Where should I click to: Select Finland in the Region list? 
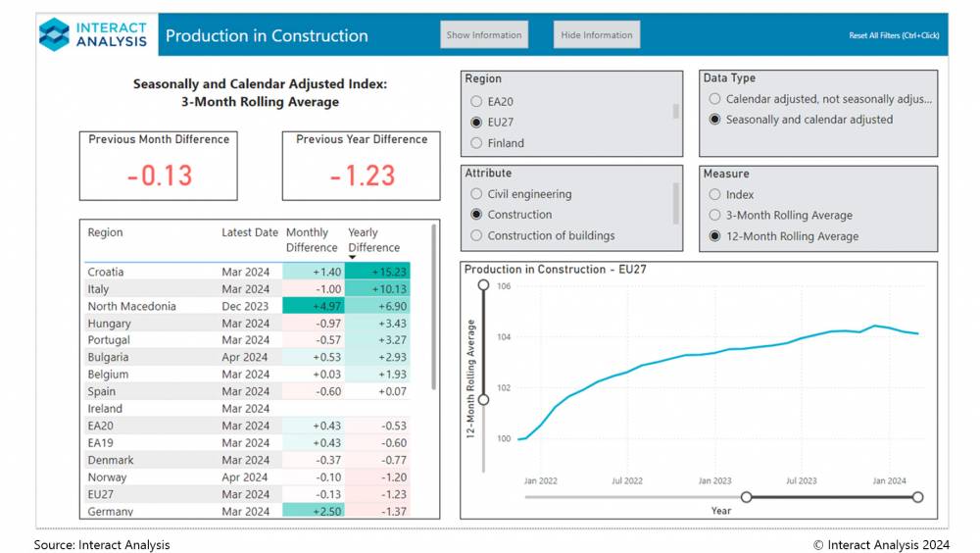(476, 143)
